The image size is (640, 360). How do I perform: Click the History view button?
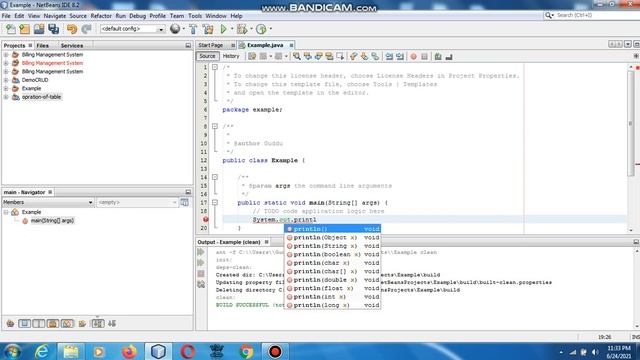click(x=231, y=56)
